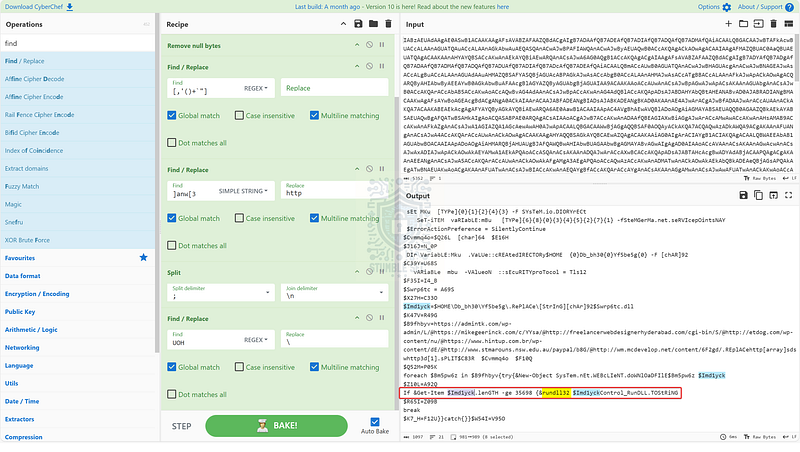800x452 pixels.
Task: Expand the Networking category
Action: pyautogui.click(x=77, y=347)
